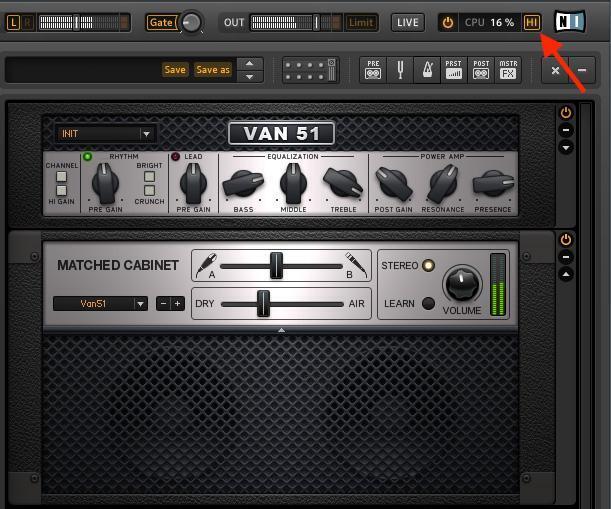Open the PRST preset volume module
This screenshot has height=509, width=611.
coord(454,70)
